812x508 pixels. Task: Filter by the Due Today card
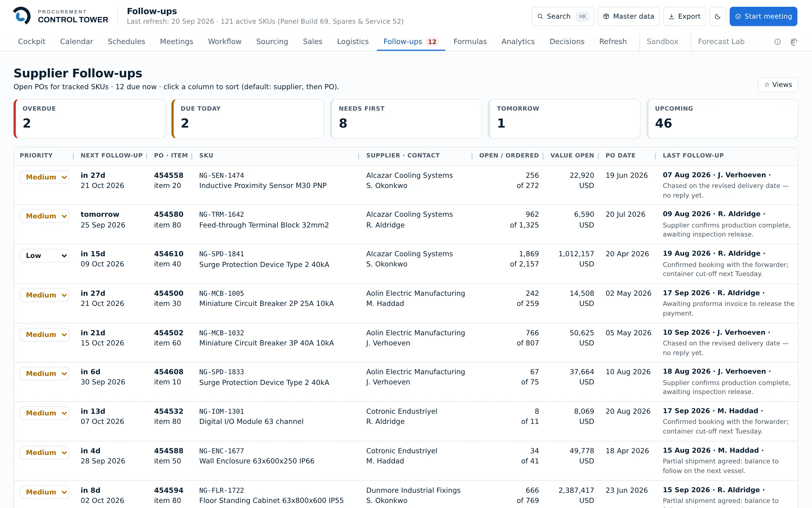pyautogui.click(x=248, y=119)
